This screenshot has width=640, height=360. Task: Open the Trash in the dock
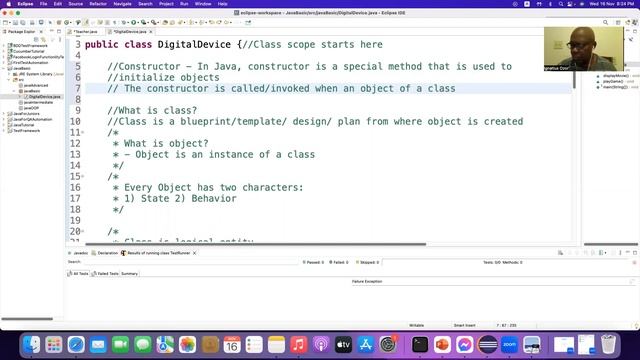click(x=608, y=345)
